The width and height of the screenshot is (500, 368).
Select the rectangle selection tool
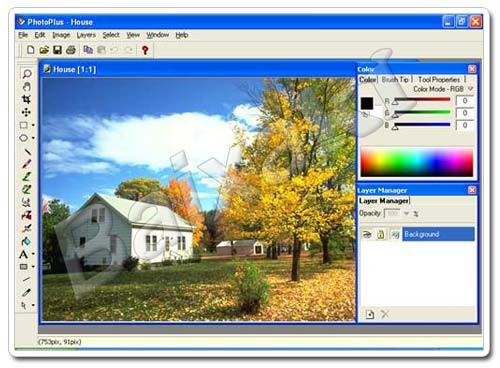(24, 125)
